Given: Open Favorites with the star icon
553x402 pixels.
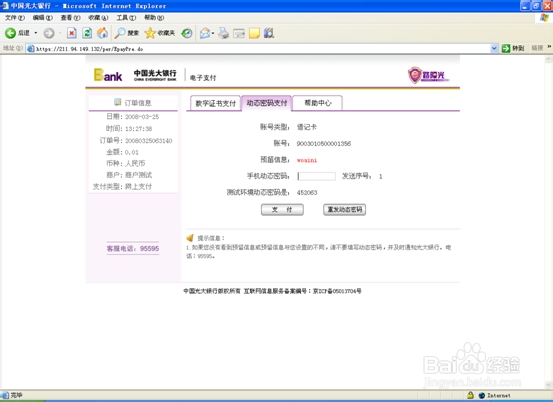Looking at the screenshot, I should [x=160, y=33].
